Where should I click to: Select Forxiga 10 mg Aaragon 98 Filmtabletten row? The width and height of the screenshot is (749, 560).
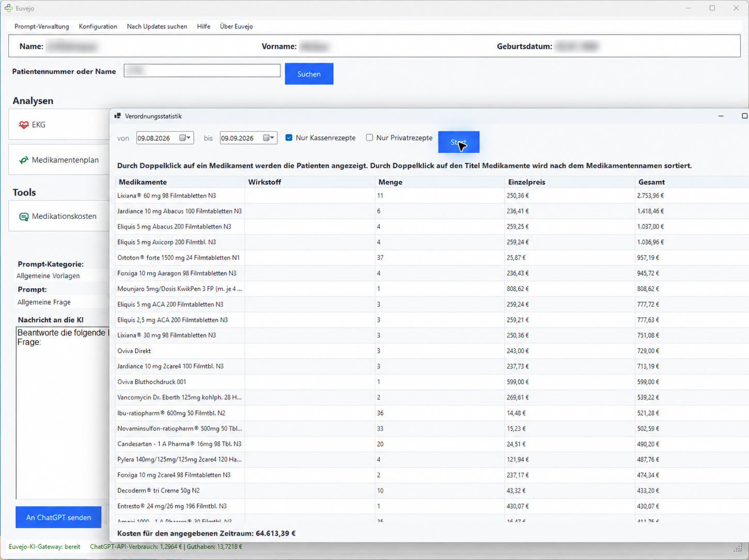(x=431, y=273)
